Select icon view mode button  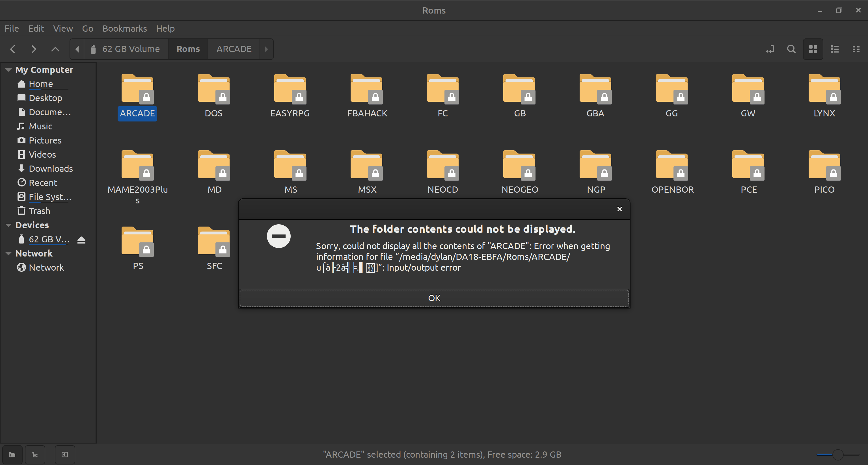(x=813, y=49)
